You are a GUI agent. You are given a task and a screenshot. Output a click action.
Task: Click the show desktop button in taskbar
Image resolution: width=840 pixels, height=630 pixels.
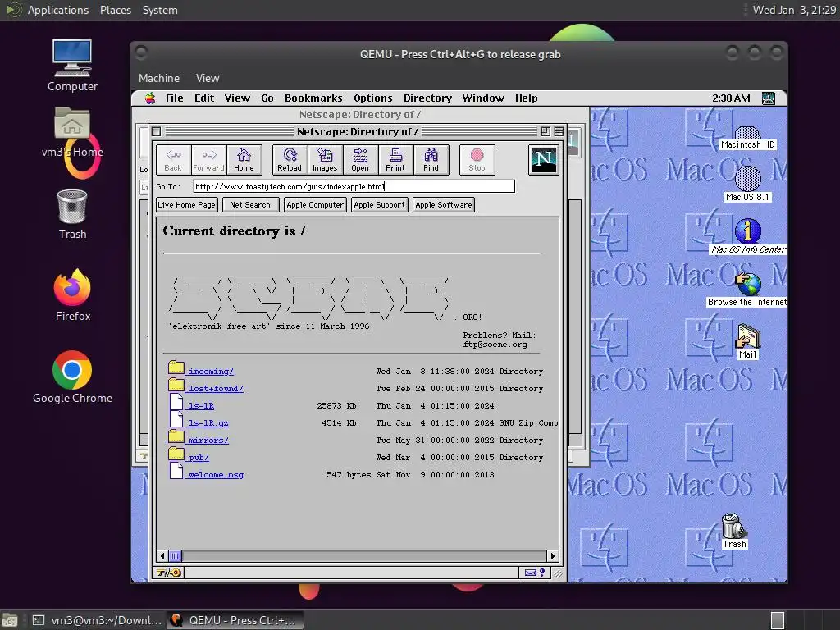pos(10,620)
